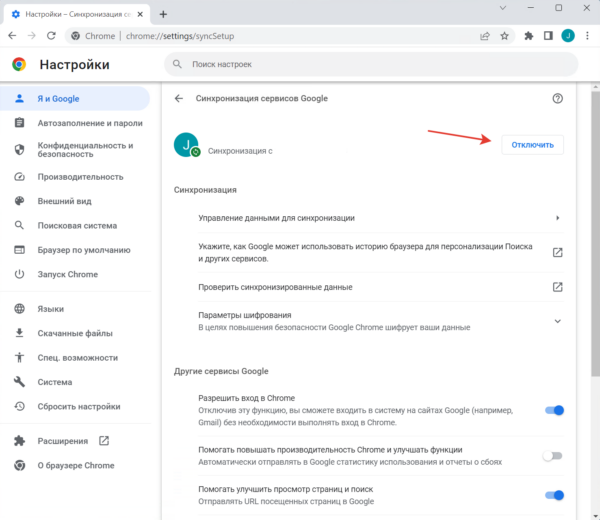Click Параметры шифрования row title

click(245, 315)
